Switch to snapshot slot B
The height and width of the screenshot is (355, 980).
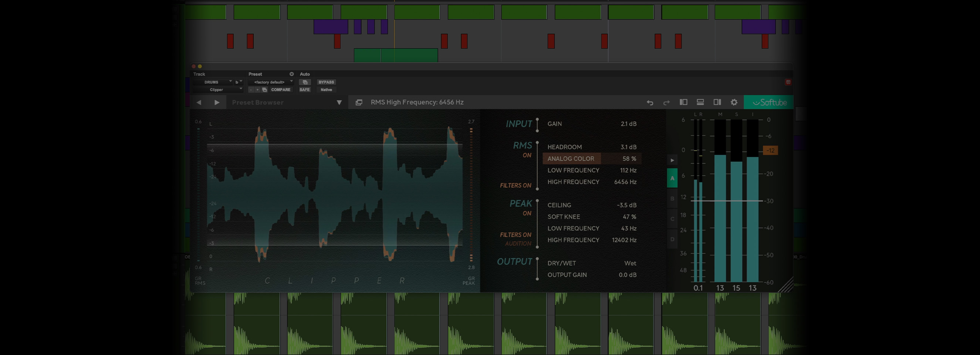point(672,199)
